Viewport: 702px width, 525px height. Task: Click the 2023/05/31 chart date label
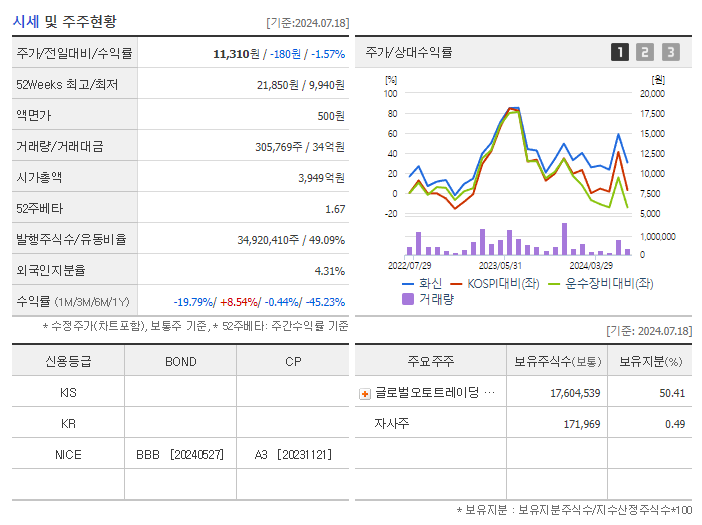(x=500, y=265)
